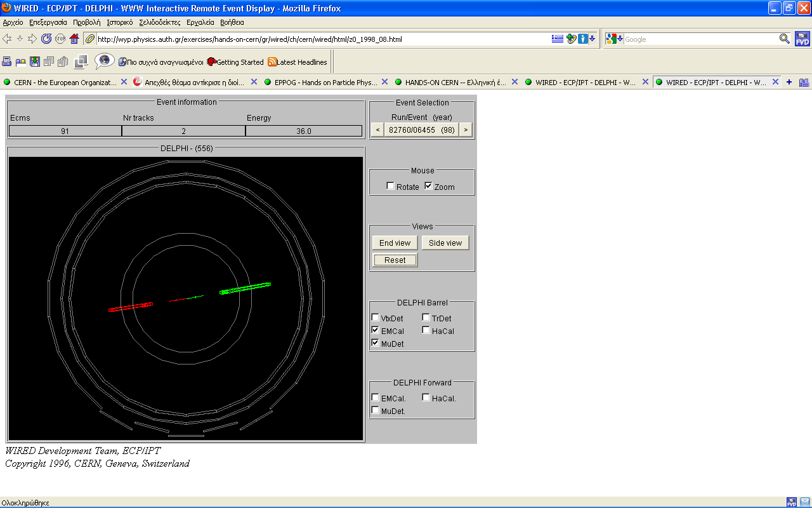Switch to Side view
This screenshot has width=812, height=508.
[445, 243]
